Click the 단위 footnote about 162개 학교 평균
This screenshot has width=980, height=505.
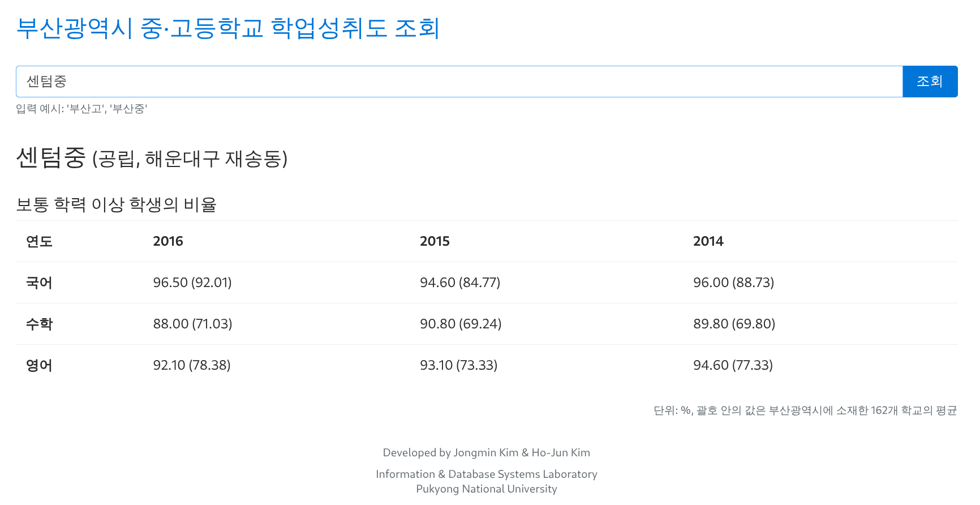tap(805, 410)
